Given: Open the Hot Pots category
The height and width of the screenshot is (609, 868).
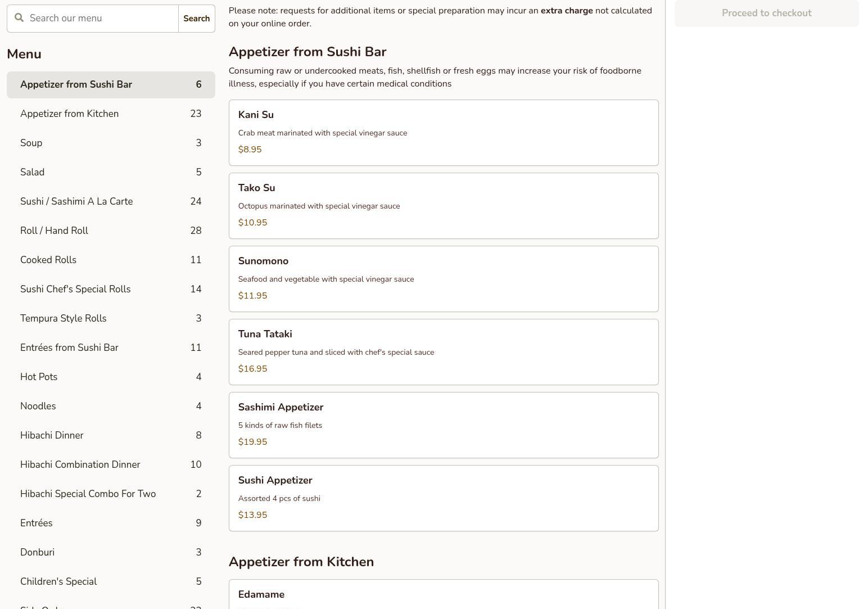Looking at the screenshot, I should (x=111, y=377).
